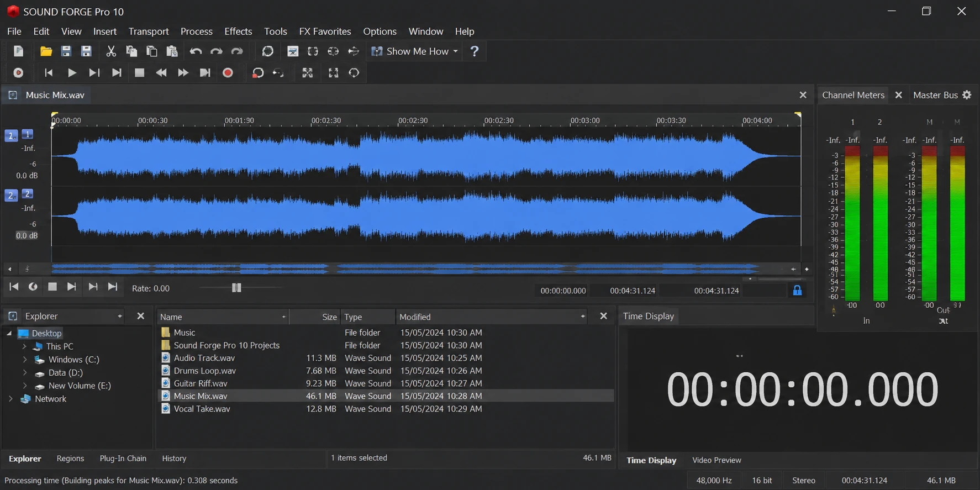Viewport: 980px width, 490px height.
Task: Click the New file icon in toolbar
Action: pyautogui.click(x=18, y=51)
